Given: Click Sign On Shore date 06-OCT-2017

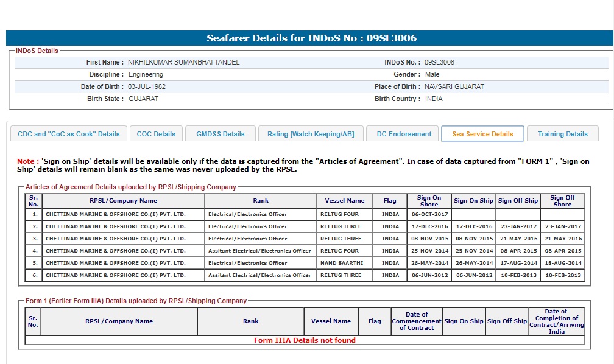Looking at the screenshot, I should [429, 214].
